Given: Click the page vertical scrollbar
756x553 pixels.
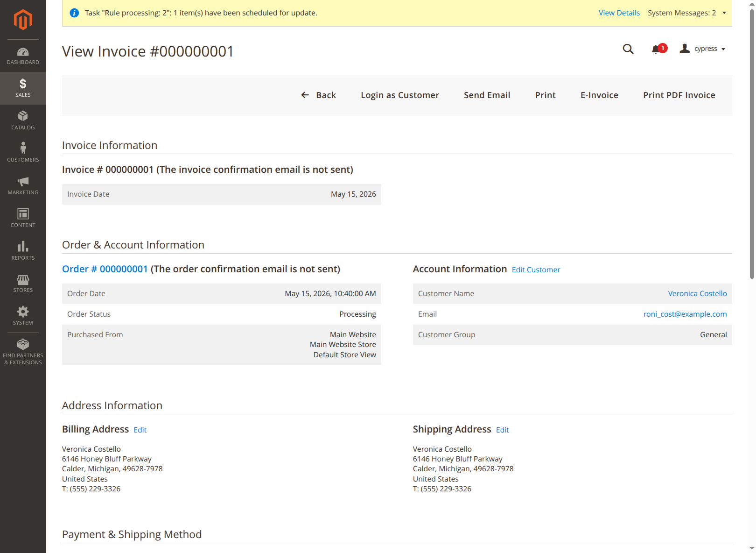Looking at the screenshot, I should (752, 144).
